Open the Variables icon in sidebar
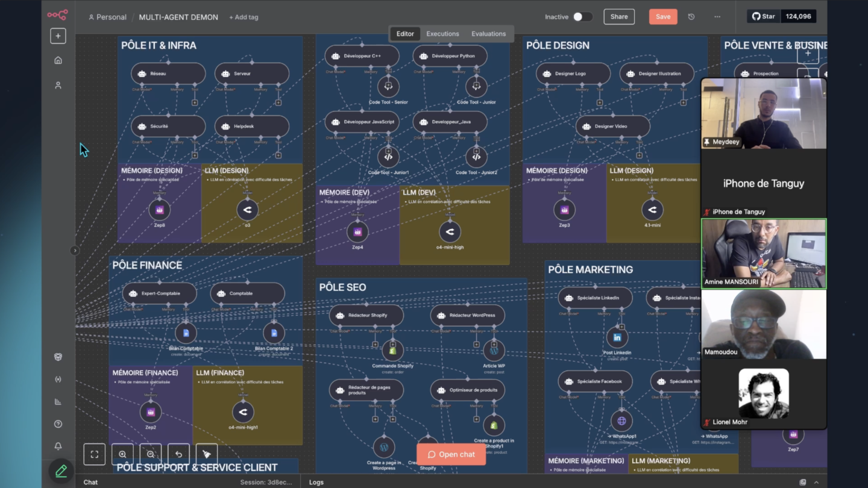This screenshot has height=488, width=868. 58,380
